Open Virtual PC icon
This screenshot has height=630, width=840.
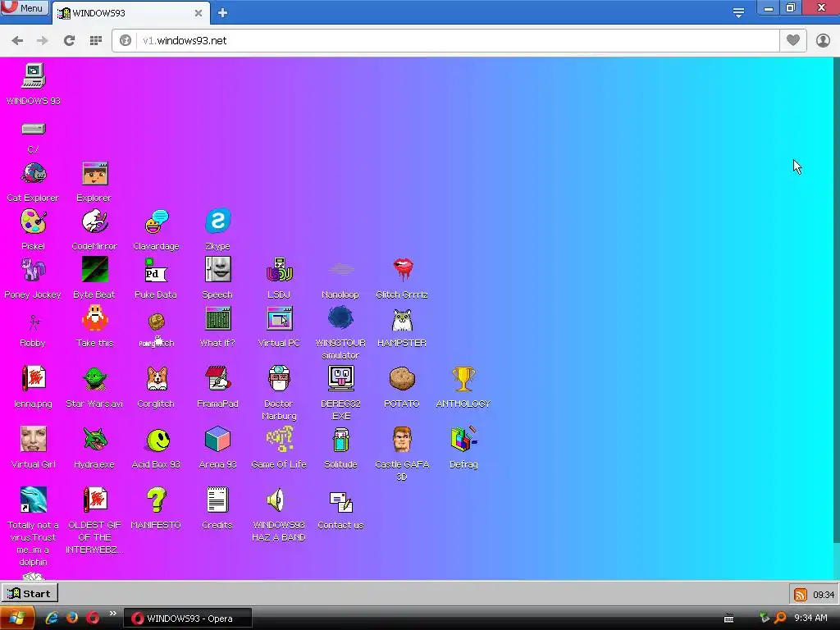(x=279, y=318)
